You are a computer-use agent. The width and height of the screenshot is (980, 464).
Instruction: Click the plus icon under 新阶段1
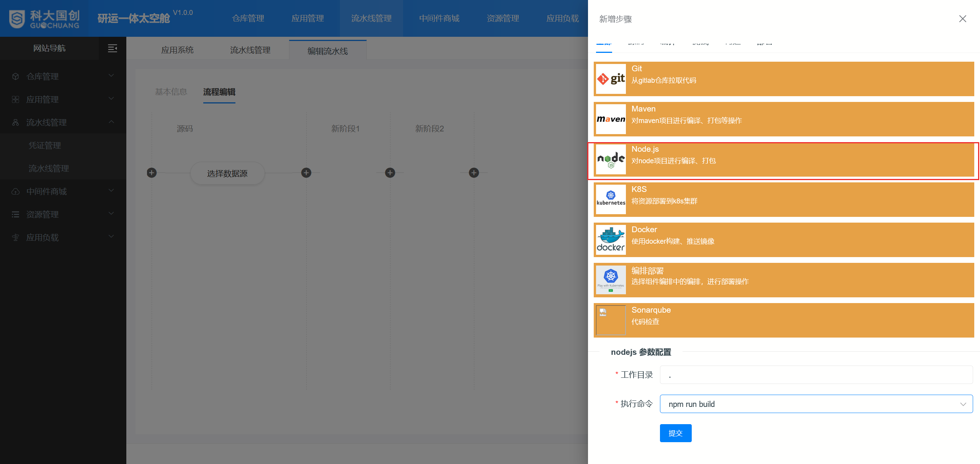tap(306, 173)
